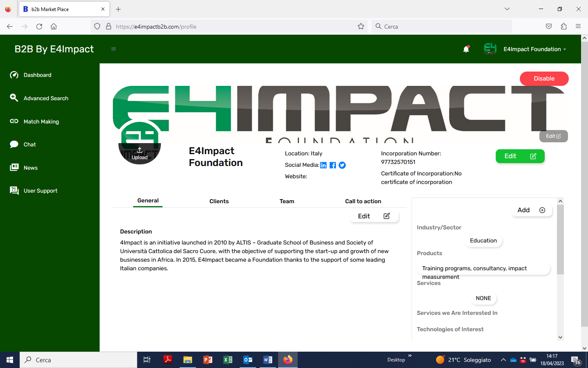Screen dimensions: 588x368
Task: Click the Cerca browser search field
Action: (442, 27)
